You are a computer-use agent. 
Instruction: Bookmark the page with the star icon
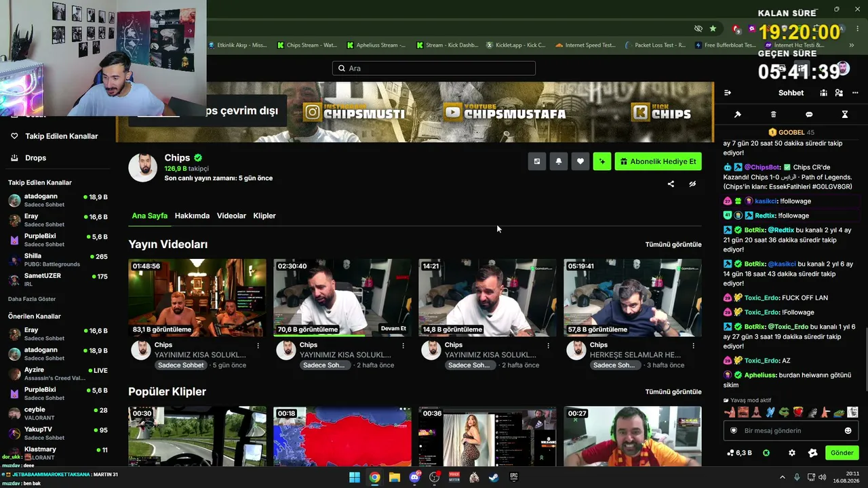(x=713, y=28)
